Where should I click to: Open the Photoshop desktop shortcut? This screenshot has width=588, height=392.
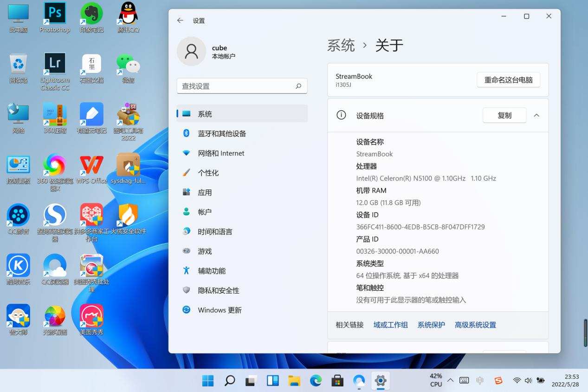tap(55, 18)
